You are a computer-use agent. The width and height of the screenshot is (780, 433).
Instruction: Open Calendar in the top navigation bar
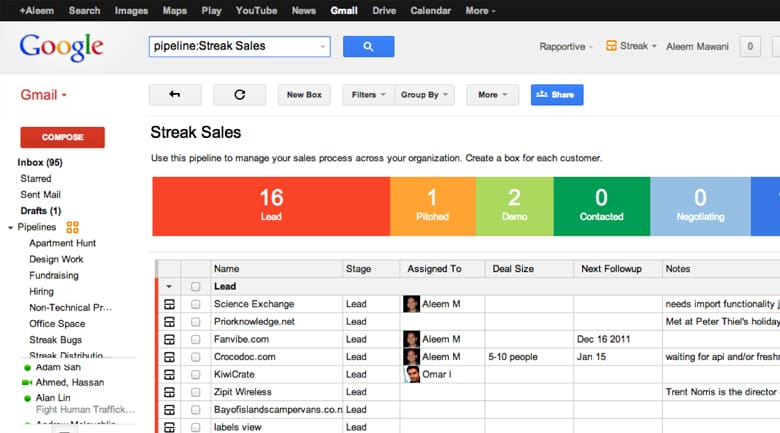[430, 11]
